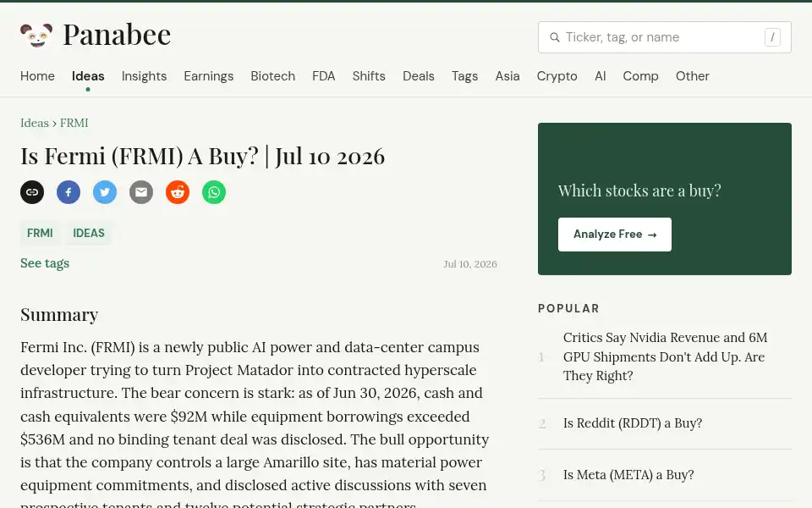Open the AI nav item

601,76
